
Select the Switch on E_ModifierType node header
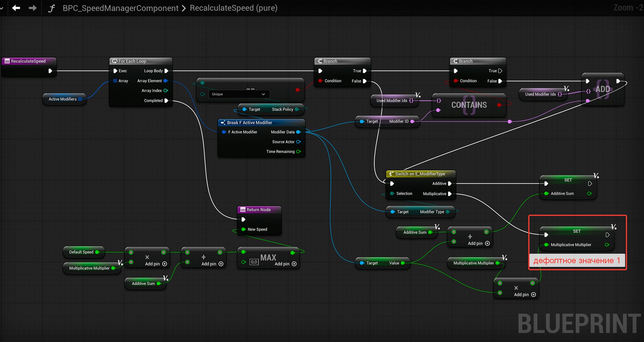pyautogui.click(x=420, y=174)
